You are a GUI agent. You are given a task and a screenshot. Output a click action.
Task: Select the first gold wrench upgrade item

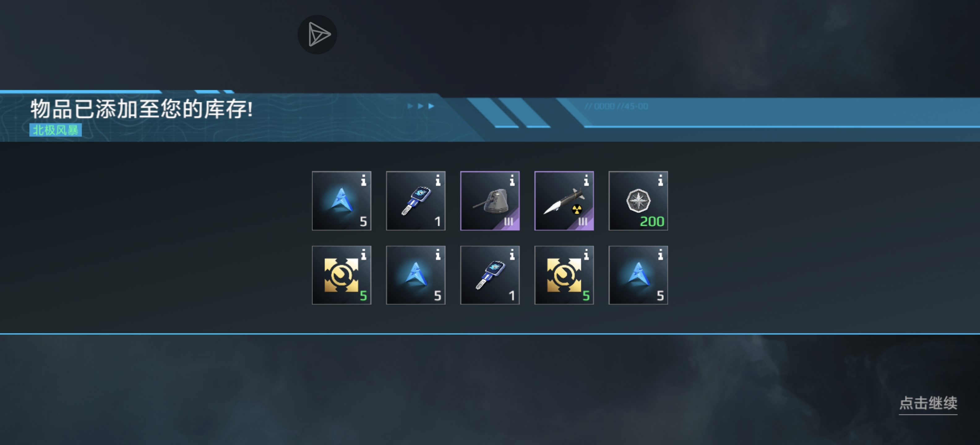[341, 275]
